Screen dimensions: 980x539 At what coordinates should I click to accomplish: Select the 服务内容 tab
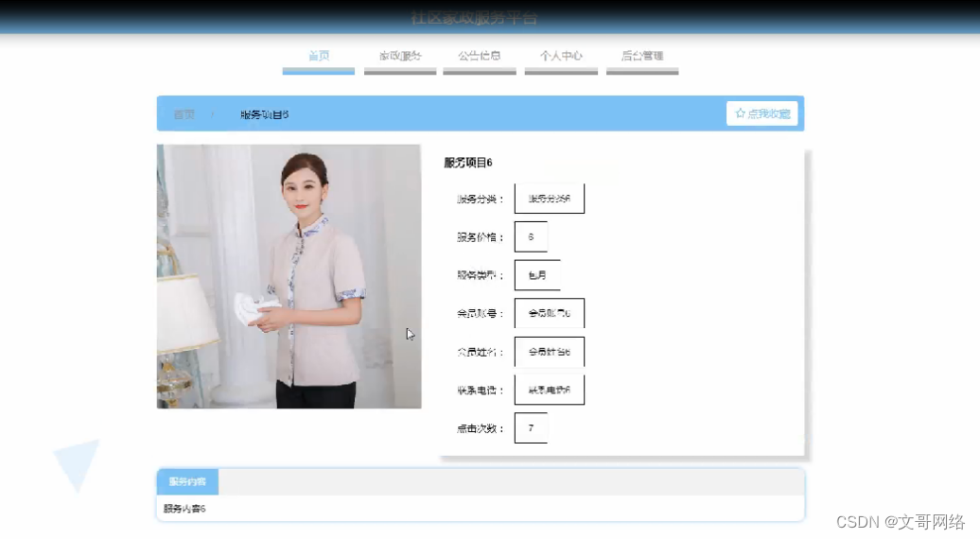[187, 481]
